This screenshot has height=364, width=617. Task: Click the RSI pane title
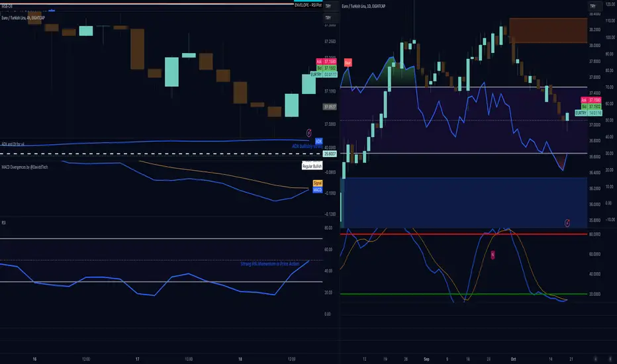pyautogui.click(x=3, y=223)
